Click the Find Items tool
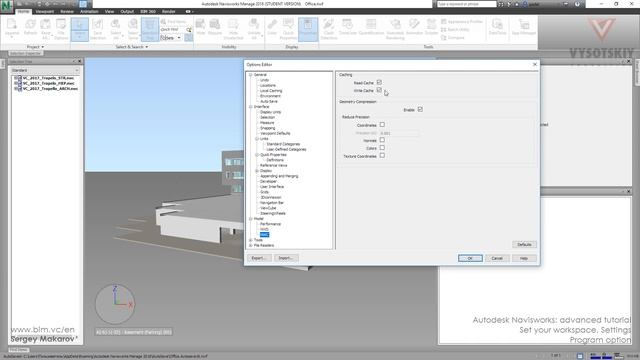This screenshot has width=640, height=360. [173, 22]
